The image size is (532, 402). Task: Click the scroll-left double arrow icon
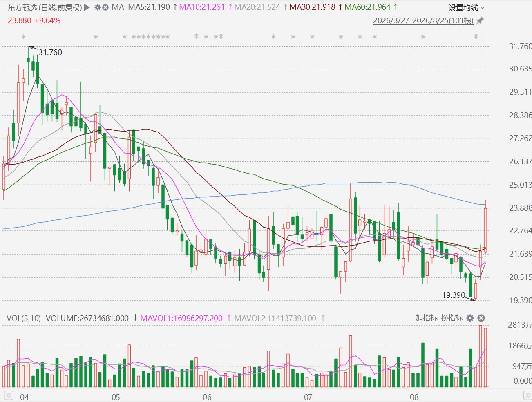(9, 395)
